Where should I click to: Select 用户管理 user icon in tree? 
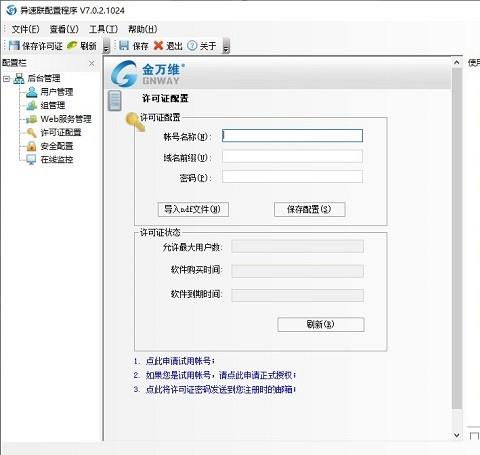coord(32,92)
